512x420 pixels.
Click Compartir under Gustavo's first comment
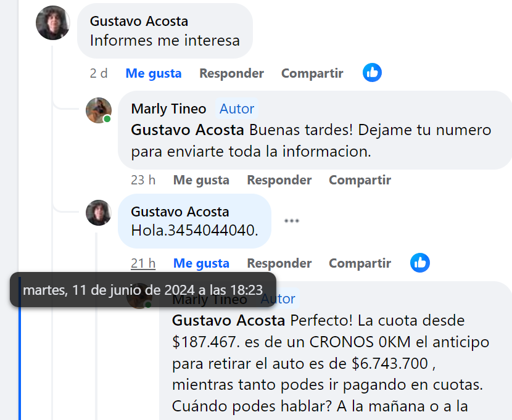312,73
